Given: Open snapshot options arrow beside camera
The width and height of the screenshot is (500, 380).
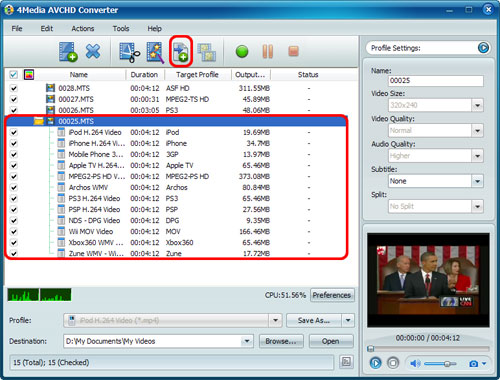Looking at the screenshot, I should (484, 364).
